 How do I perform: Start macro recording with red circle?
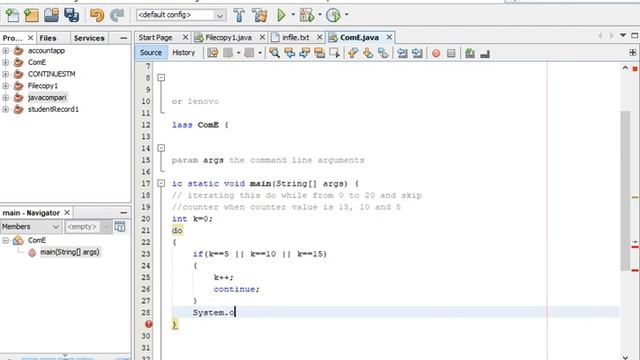(x=436, y=53)
